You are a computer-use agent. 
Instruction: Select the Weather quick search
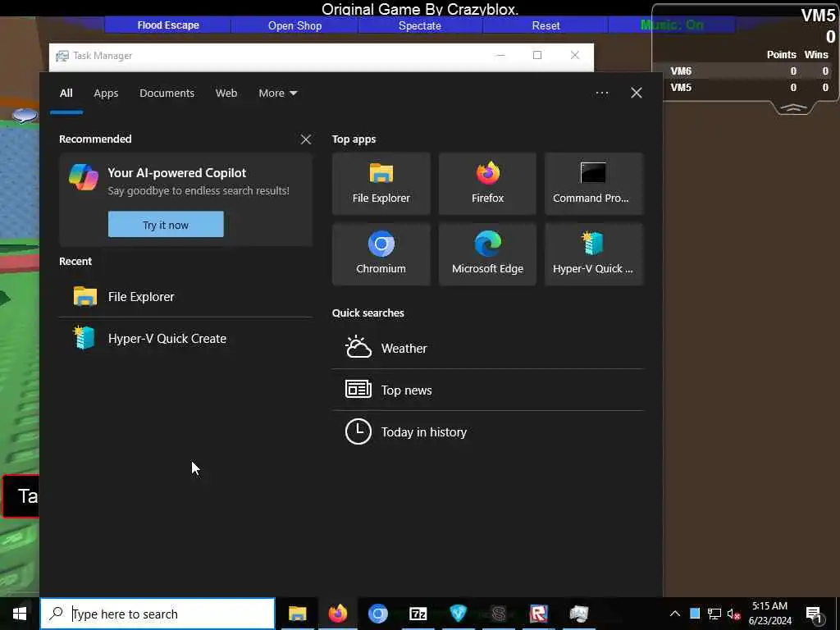pyautogui.click(x=487, y=348)
